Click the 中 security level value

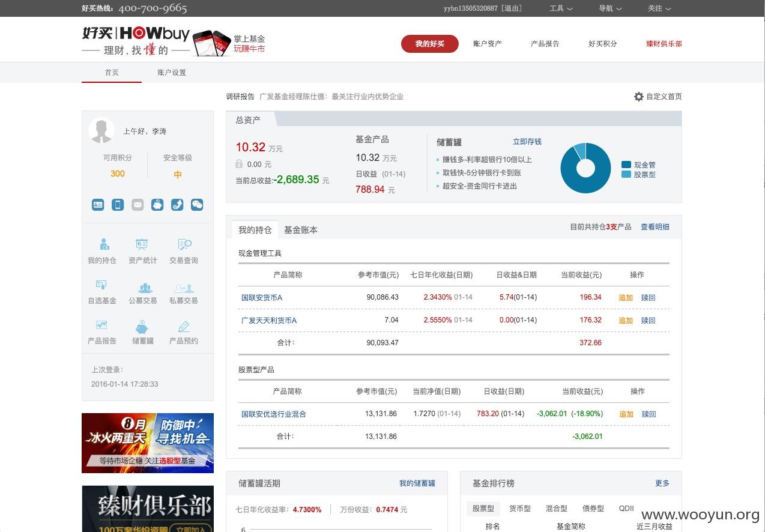click(178, 175)
